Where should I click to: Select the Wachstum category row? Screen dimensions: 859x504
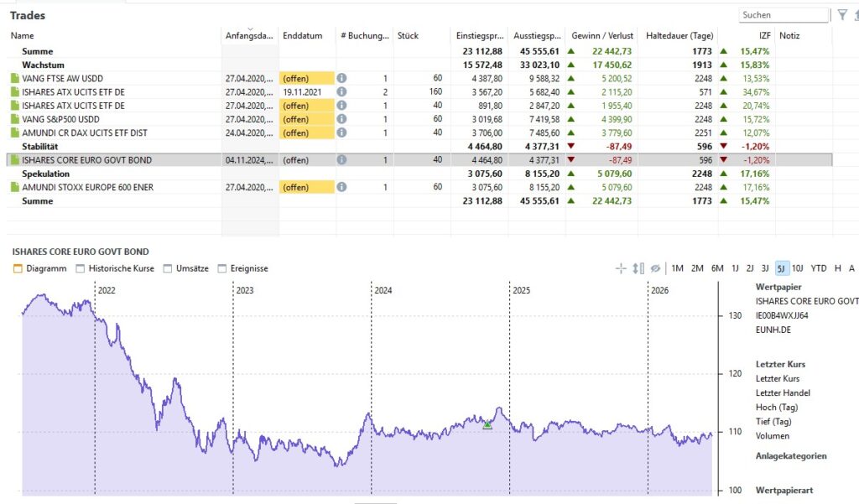419,65
